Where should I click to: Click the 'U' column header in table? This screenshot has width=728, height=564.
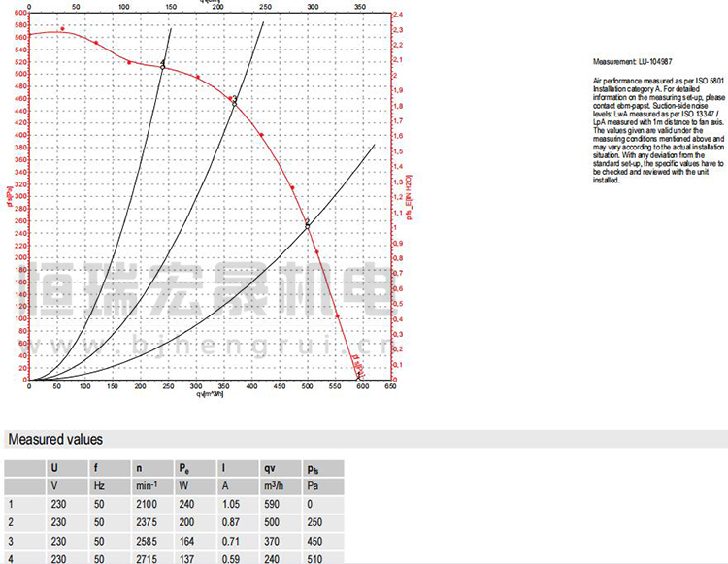[x=54, y=467]
